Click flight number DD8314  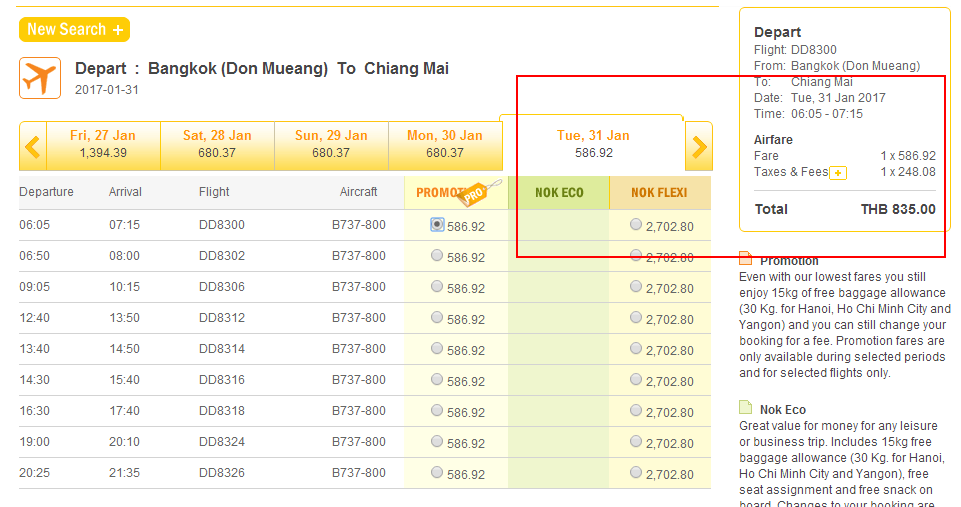click(222, 349)
